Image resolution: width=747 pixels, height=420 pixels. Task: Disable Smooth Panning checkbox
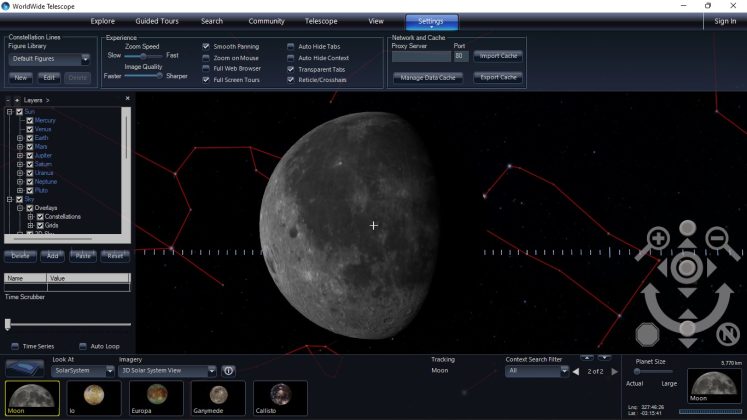(x=206, y=46)
